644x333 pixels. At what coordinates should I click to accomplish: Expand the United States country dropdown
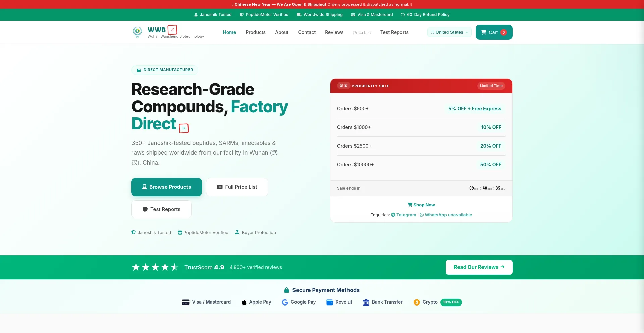pos(449,32)
